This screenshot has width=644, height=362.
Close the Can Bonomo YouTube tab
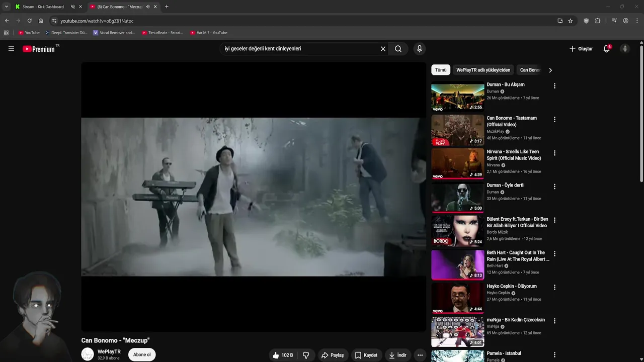point(155,7)
